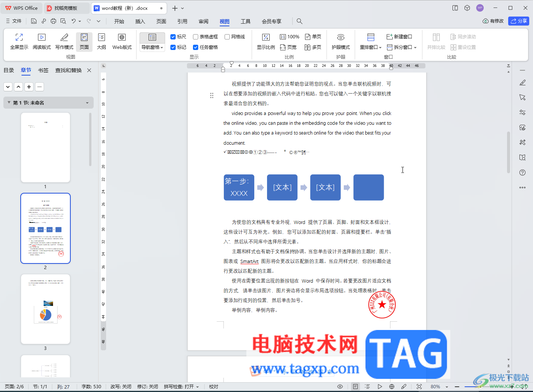
Task: Collapse the 第 1 节: 未命名 section triangle
Action: point(9,103)
